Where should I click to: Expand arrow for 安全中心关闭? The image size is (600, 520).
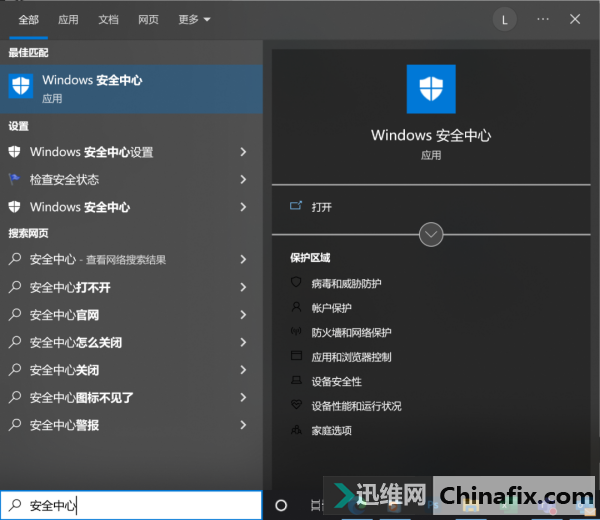click(243, 370)
